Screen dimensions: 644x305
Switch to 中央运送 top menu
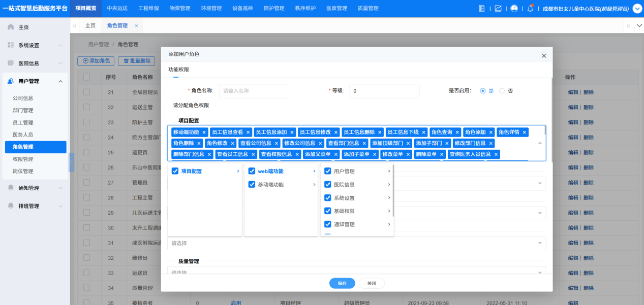click(117, 9)
